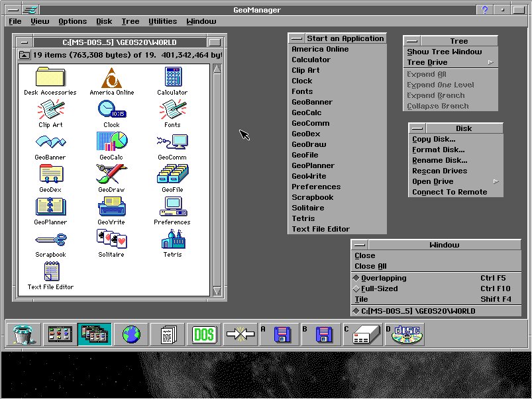Click the Express menu icon in GeoManager title bar
Image resolution: width=532 pixels, height=399 pixels.
30,10
